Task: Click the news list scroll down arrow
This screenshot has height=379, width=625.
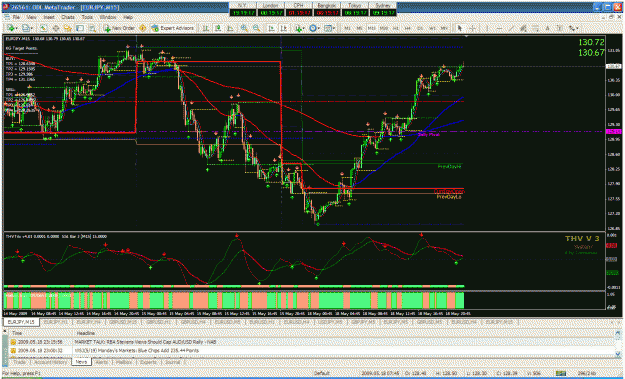Action: point(619,355)
